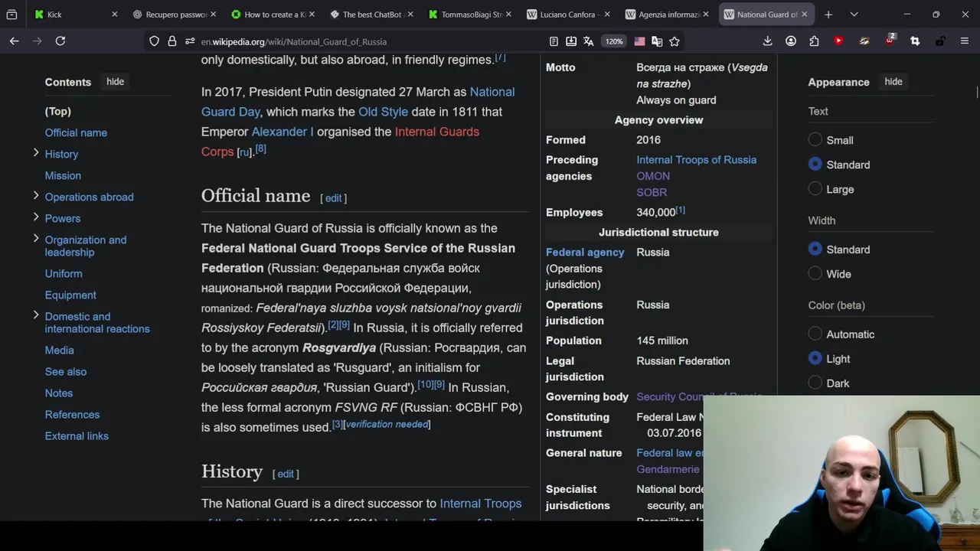Click the verification needed note
The height and width of the screenshot is (551, 980).
click(x=387, y=424)
